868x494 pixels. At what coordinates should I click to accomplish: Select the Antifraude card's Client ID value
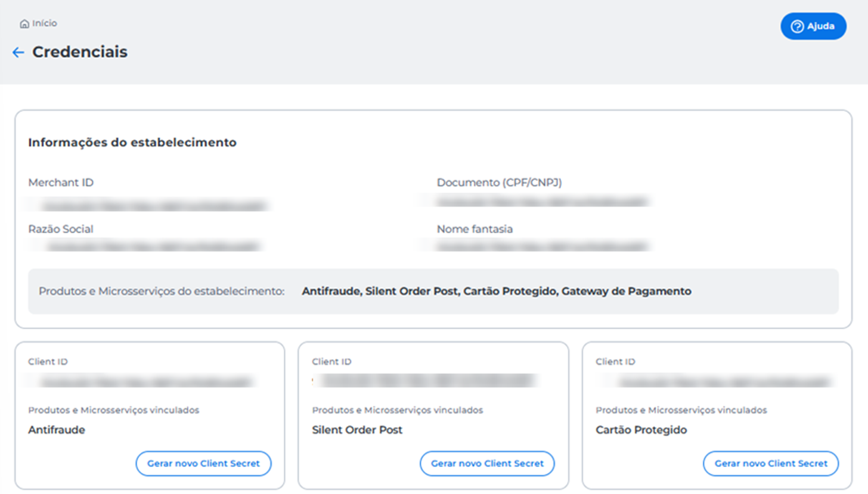click(x=142, y=381)
